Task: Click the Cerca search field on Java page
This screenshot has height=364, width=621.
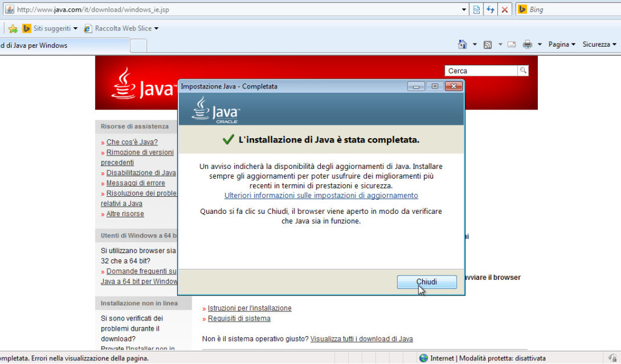Action: [481, 71]
